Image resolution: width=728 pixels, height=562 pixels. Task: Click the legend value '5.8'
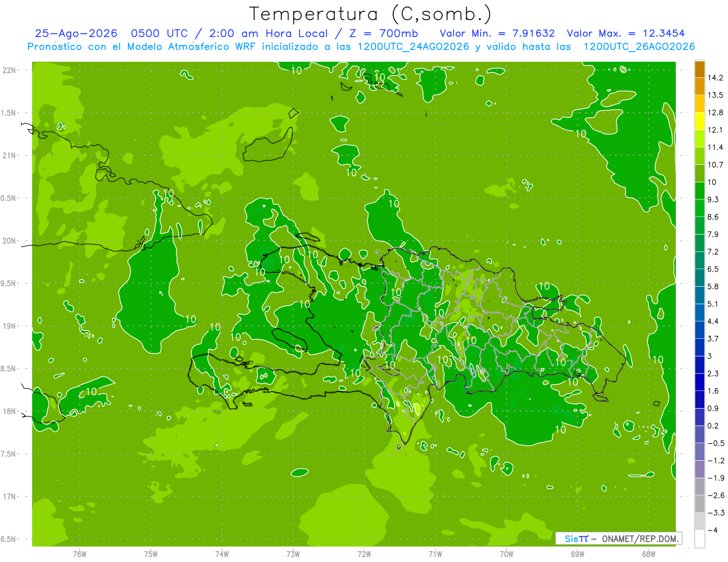pyautogui.click(x=713, y=286)
